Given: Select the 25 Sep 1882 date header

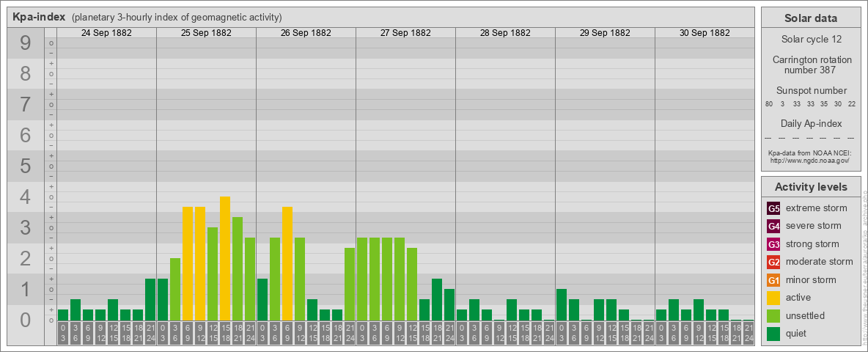Looking at the screenshot, I should (206, 33).
